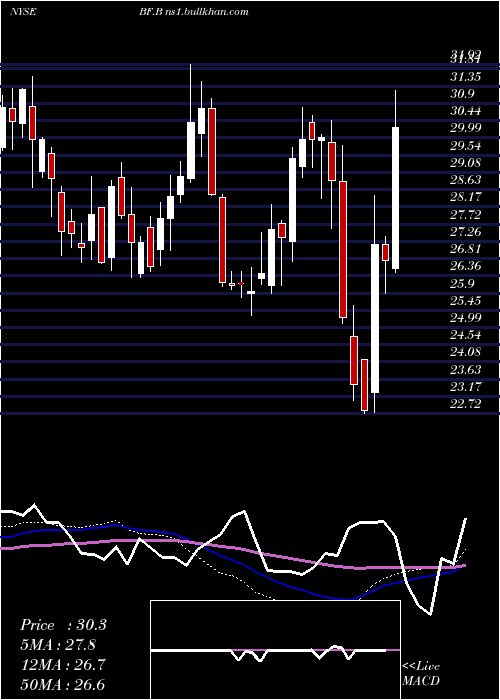Select the 26.81 price axis label

point(466,249)
